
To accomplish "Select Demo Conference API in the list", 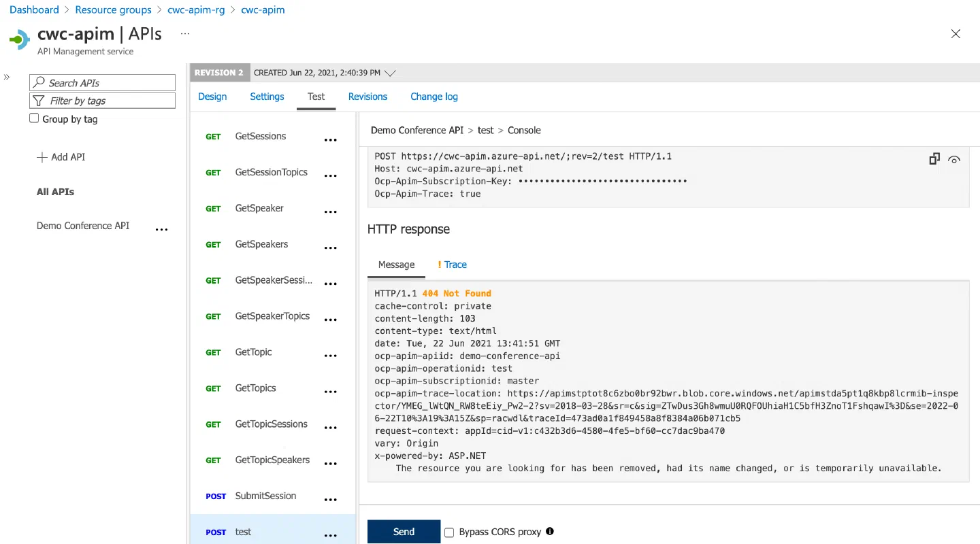I will pos(83,226).
